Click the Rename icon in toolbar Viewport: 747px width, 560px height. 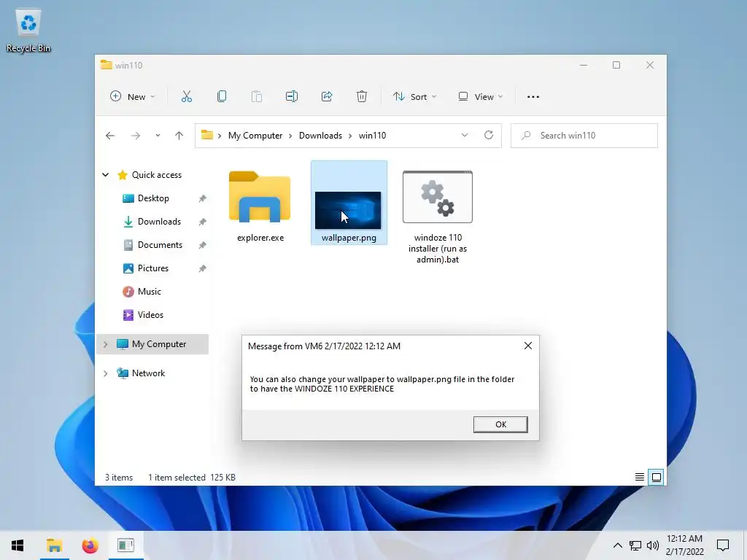click(x=292, y=97)
